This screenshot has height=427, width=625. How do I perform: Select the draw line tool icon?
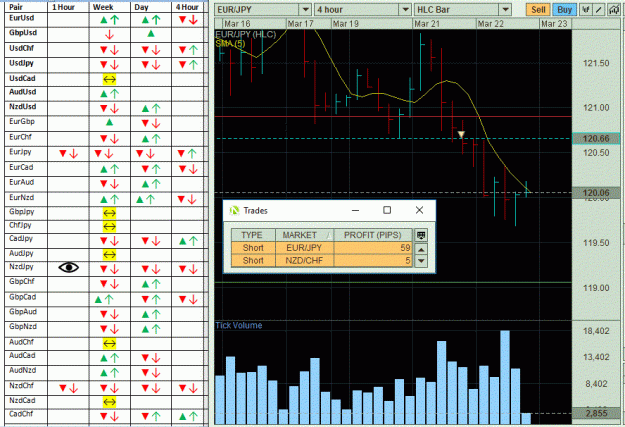point(599,10)
